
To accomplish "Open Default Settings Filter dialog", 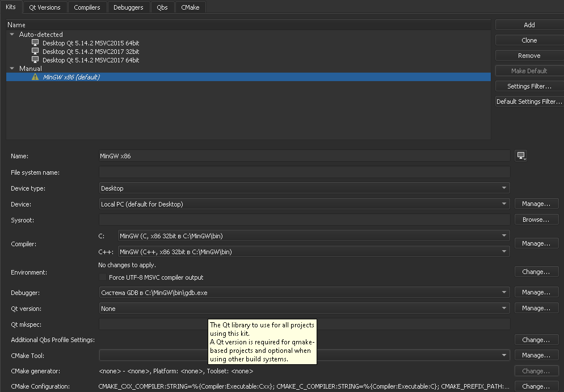I will pyautogui.click(x=529, y=102).
